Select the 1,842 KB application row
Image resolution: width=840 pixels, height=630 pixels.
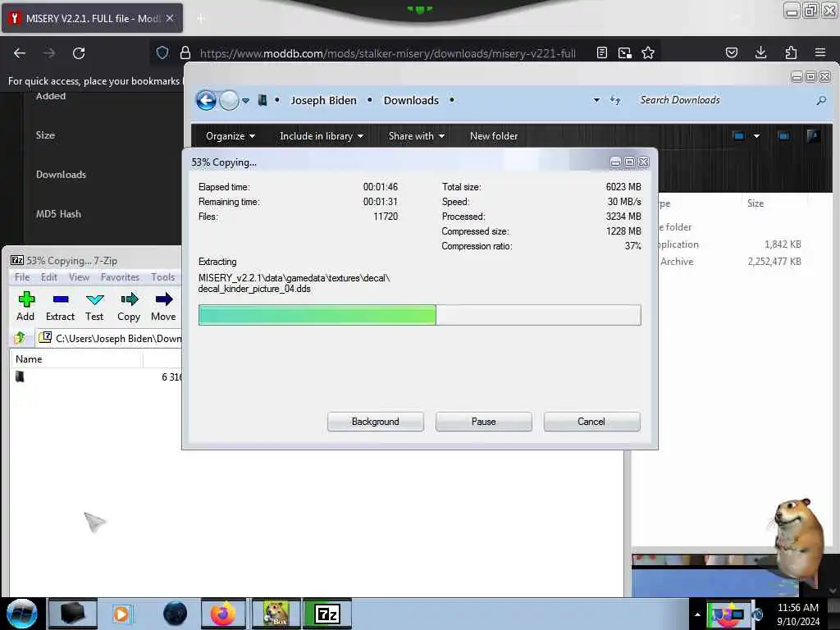[x=731, y=244]
